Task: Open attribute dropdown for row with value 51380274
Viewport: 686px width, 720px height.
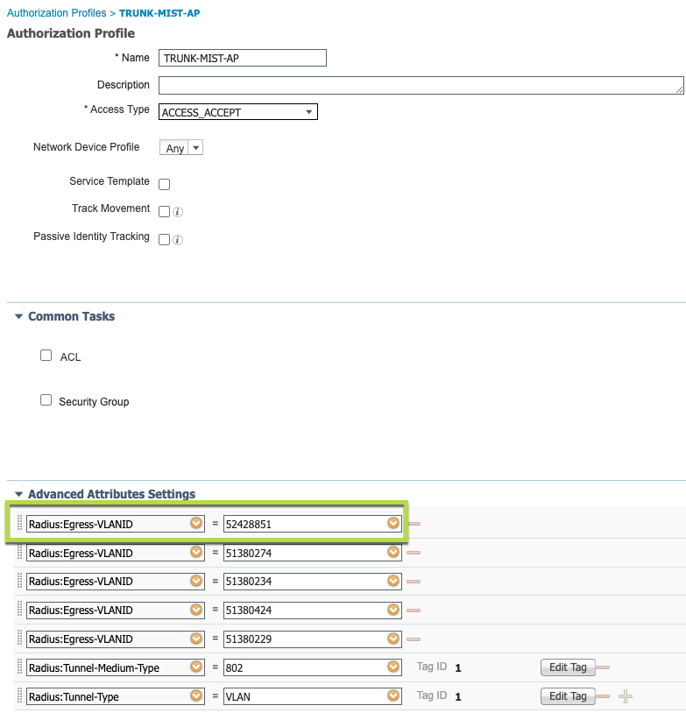Action: (197, 552)
